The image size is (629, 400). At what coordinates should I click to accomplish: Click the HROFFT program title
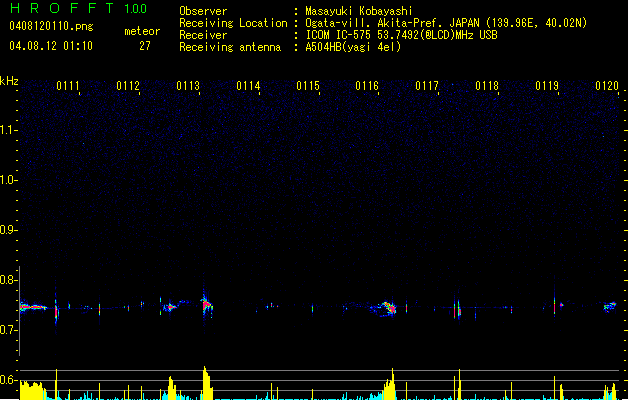point(62,8)
